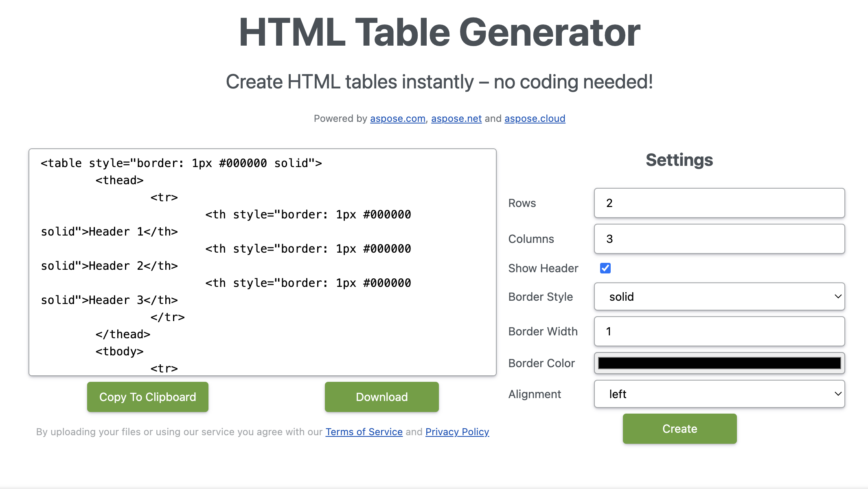
Task: Click the Alignment dropdown chevron
Action: (x=837, y=394)
